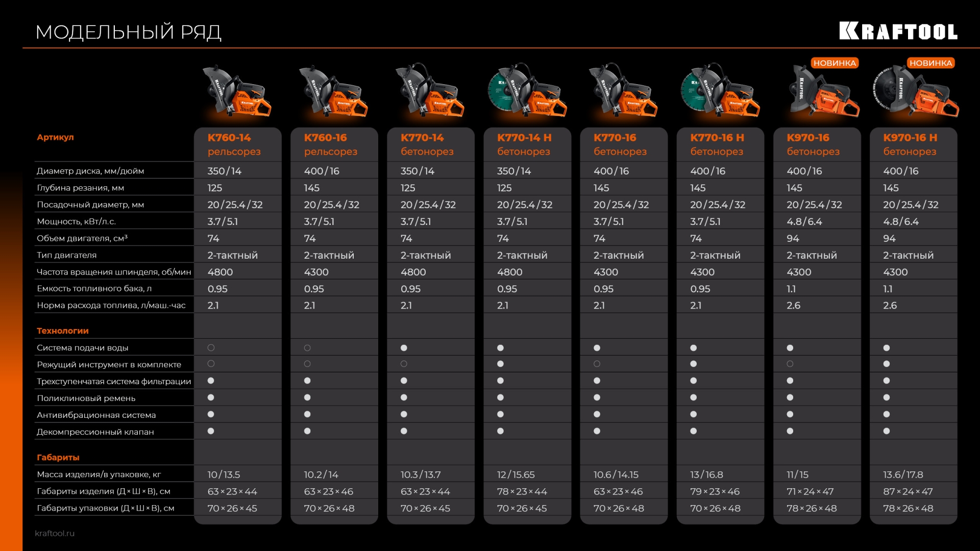Screen dimensions: 980x551
Task: Click filled decompression valve dot for K970-16 H
Action: (x=887, y=431)
